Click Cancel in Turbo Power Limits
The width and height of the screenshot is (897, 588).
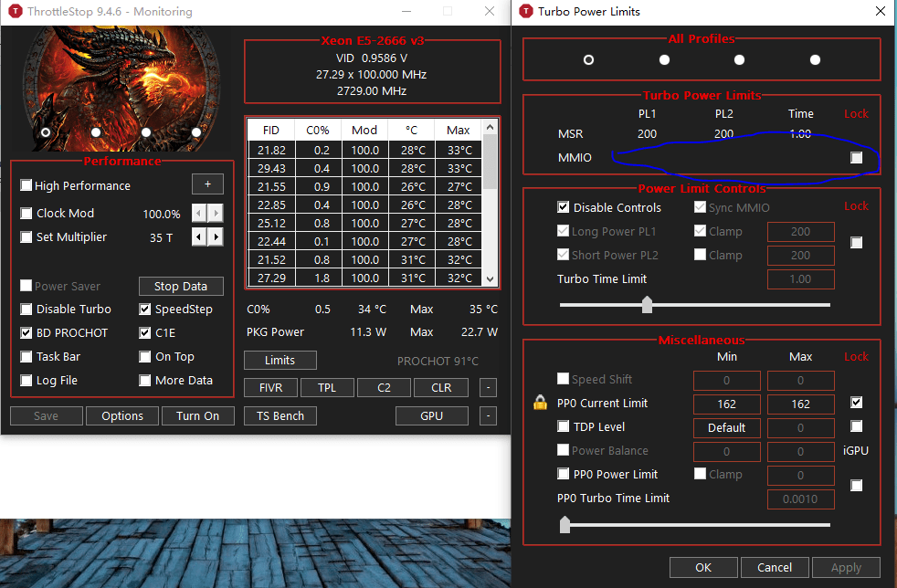775,567
